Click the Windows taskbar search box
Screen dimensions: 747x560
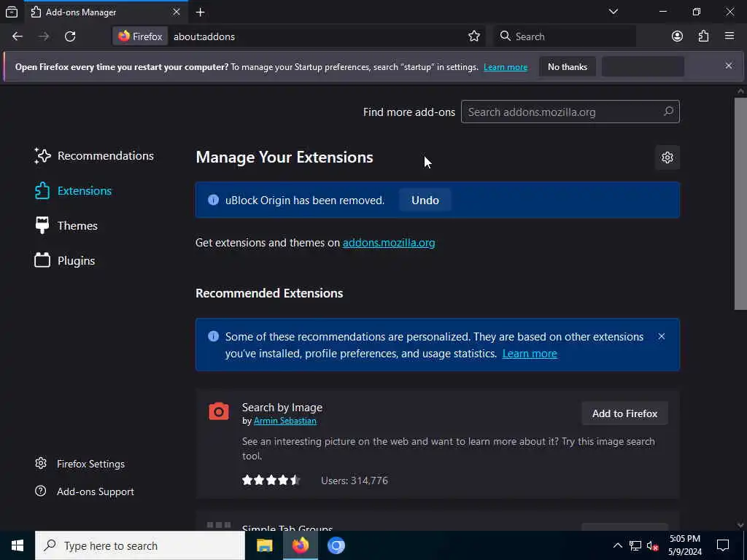click(140, 545)
